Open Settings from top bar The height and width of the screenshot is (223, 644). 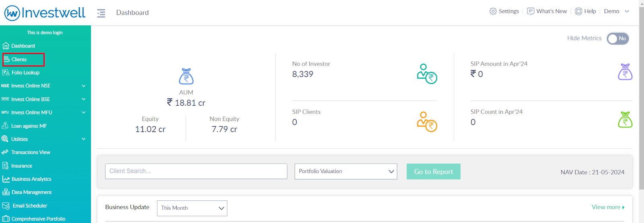click(509, 11)
